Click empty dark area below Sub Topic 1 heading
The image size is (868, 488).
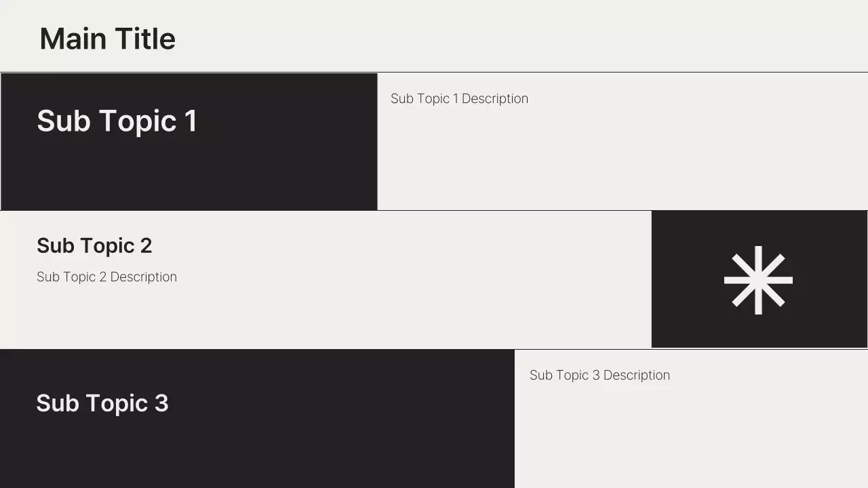(x=189, y=176)
